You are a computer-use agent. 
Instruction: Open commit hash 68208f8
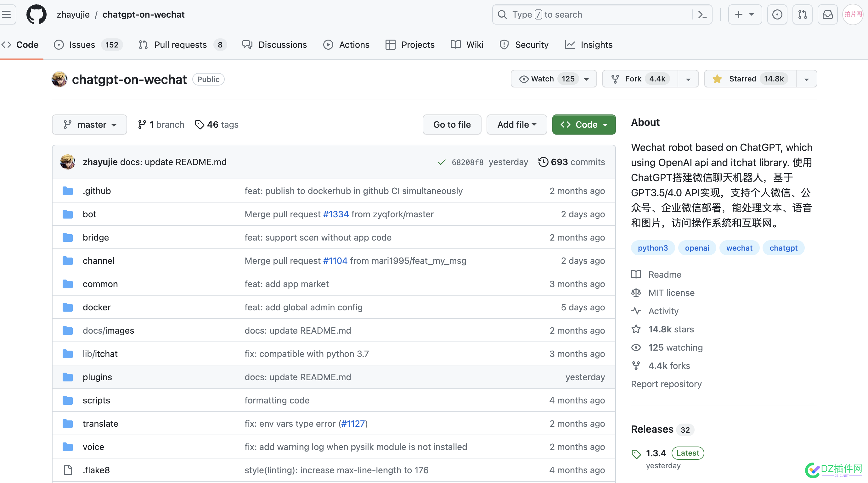point(467,162)
